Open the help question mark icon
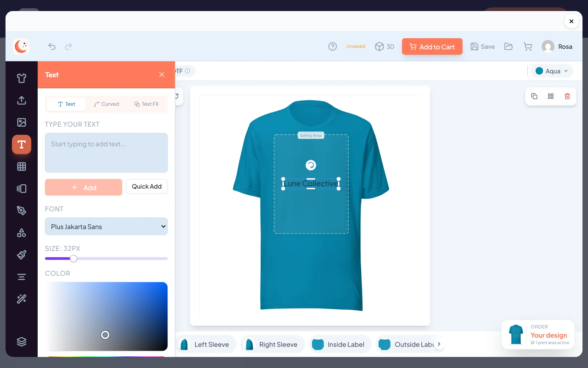Viewport: 588px width, 368px height. (x=333, y=47)
